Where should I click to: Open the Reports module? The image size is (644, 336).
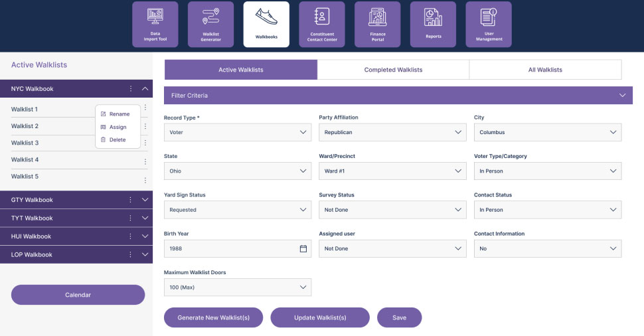click(434, 25)
